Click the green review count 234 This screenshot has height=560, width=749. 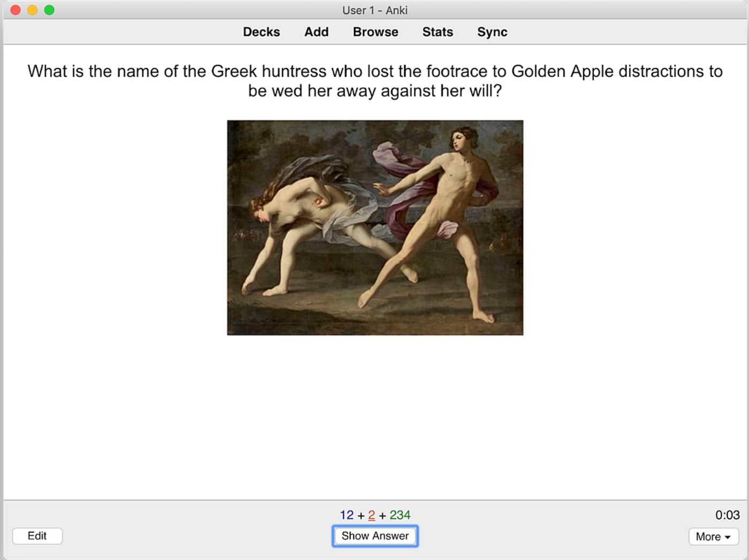coord(400,515)
